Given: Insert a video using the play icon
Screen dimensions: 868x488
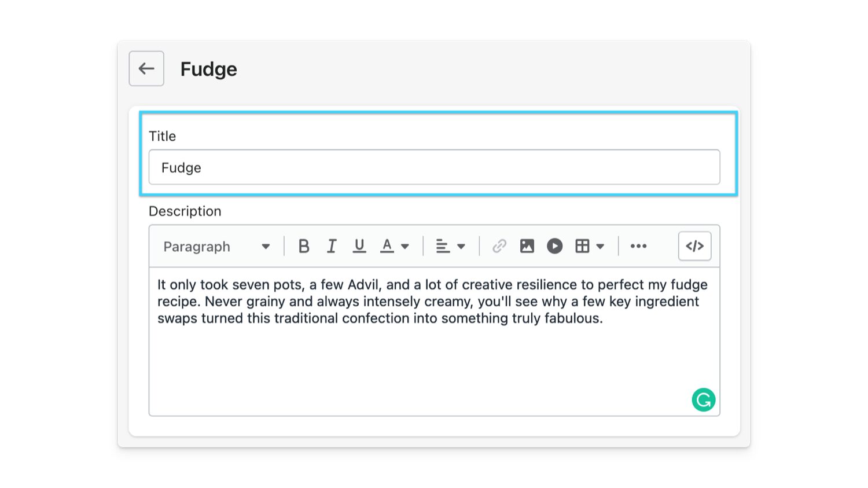Looking at the screenshot, I should tap(555, 246).
